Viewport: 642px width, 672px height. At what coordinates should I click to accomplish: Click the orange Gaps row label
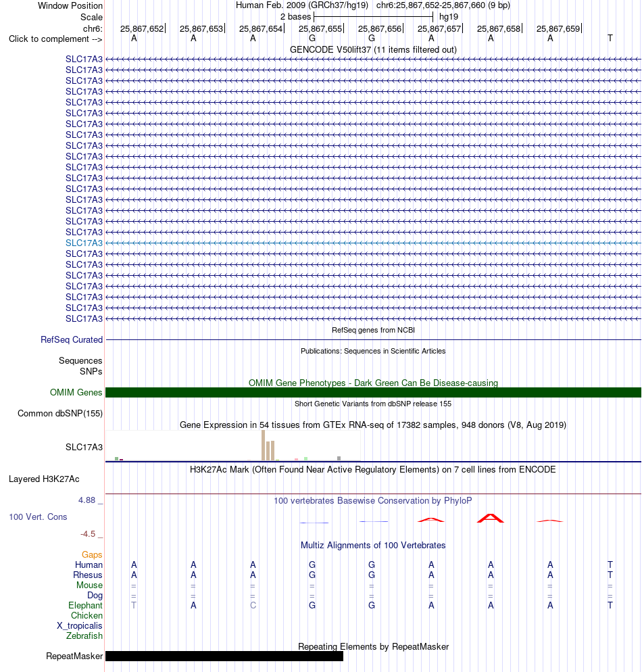click(92, 554)
